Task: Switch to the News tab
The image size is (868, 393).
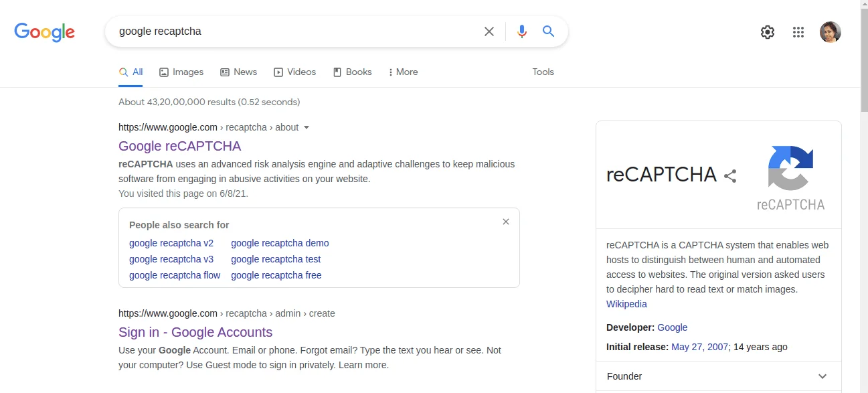Action: tap(239, 72)
